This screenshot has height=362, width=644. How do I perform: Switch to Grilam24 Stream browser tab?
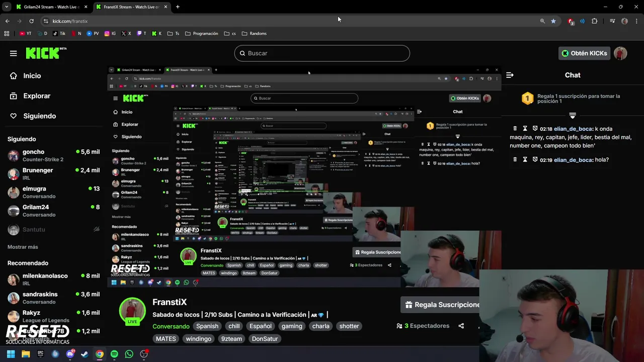click(52, 7)
